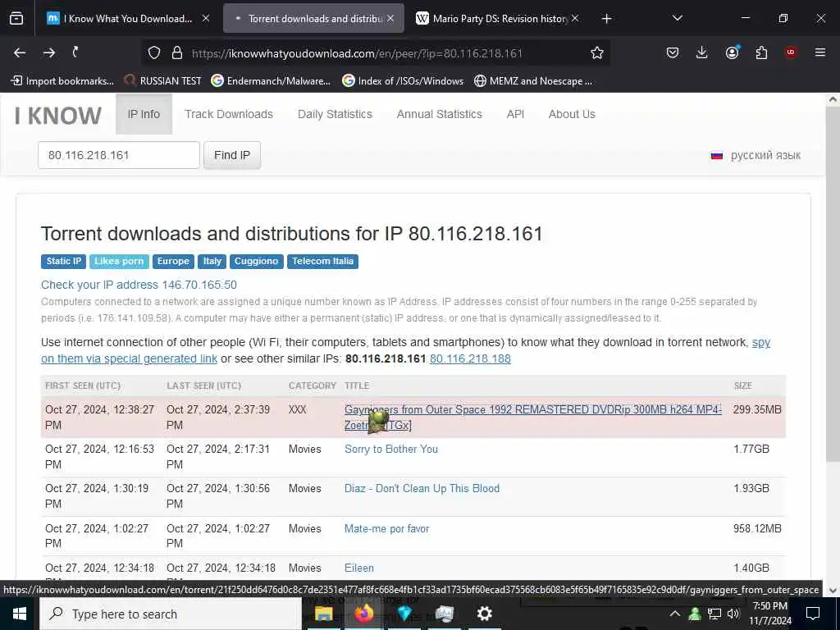
Task: Open the IP Info nav item
Action: point(144,114)
